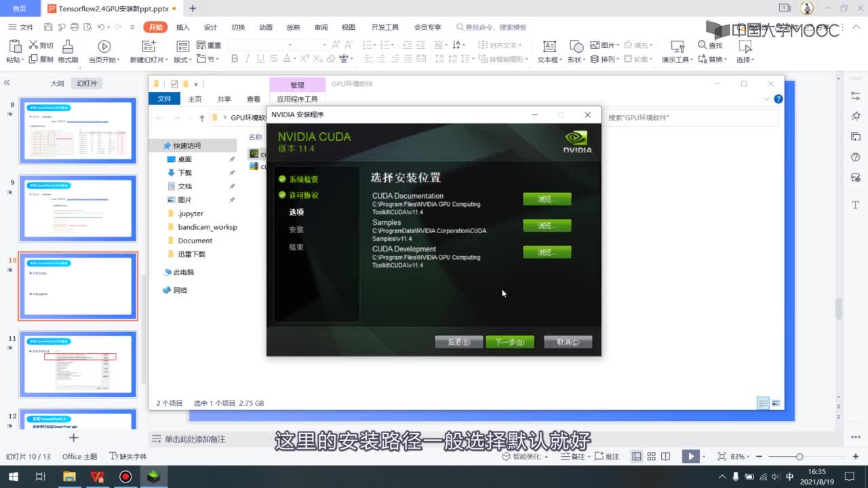
Task: Open the Developer Tools (开发工具) tab
Action: [x=384, y=27]
